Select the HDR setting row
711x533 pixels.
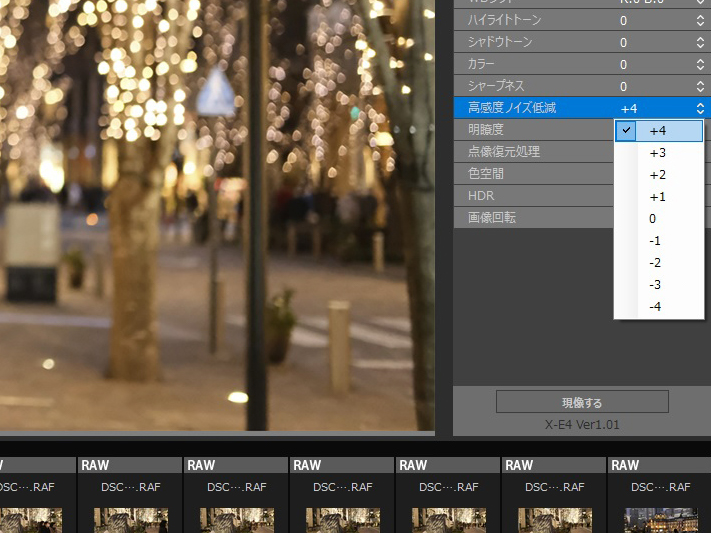[x=534, y=196]
